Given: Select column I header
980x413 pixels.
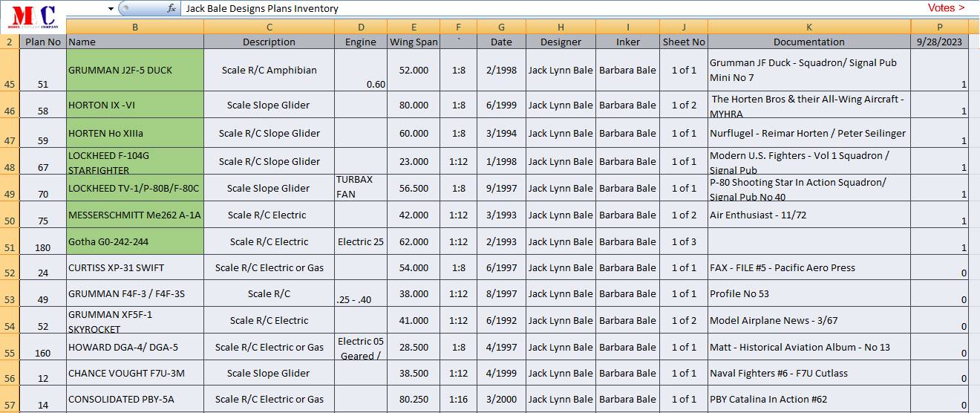Looking at the screenshot, I should (x=628, y=27).
